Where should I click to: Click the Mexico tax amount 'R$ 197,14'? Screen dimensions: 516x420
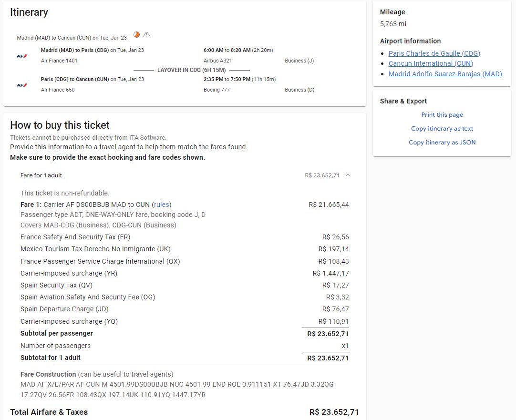coord(333,249)
